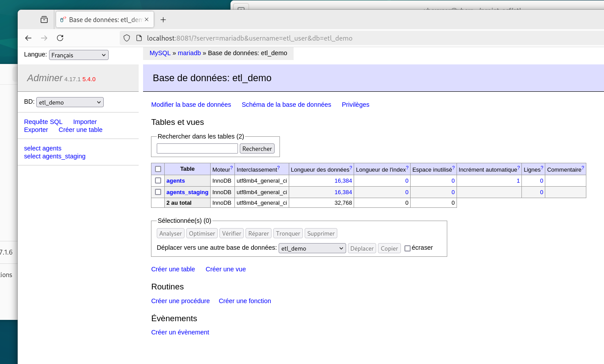Open a new tab with the plus icon

tap(163, 20)
